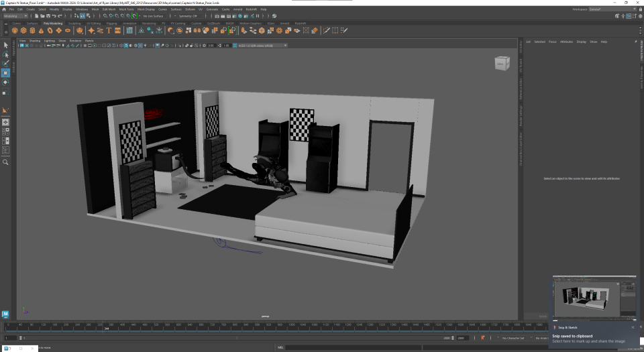This screenshot has width=644, height=352.
Task: Click the MEL command line input
Action: point(354,347)
